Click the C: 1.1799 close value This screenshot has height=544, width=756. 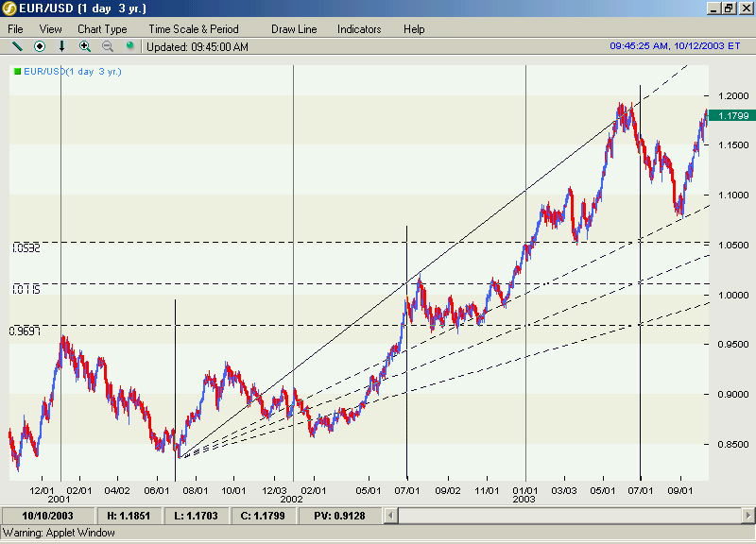pos(263,516)
